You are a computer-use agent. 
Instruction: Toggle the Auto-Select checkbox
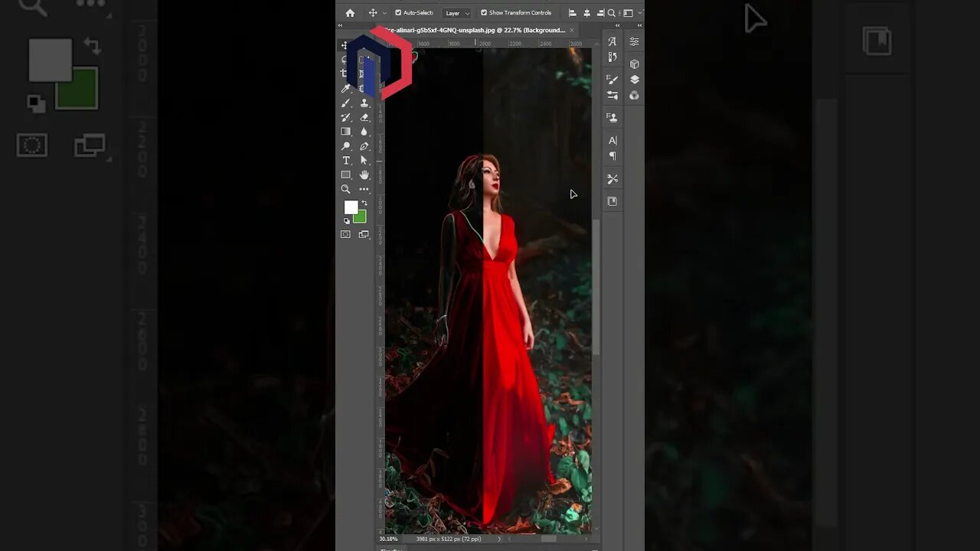(398, 12)
